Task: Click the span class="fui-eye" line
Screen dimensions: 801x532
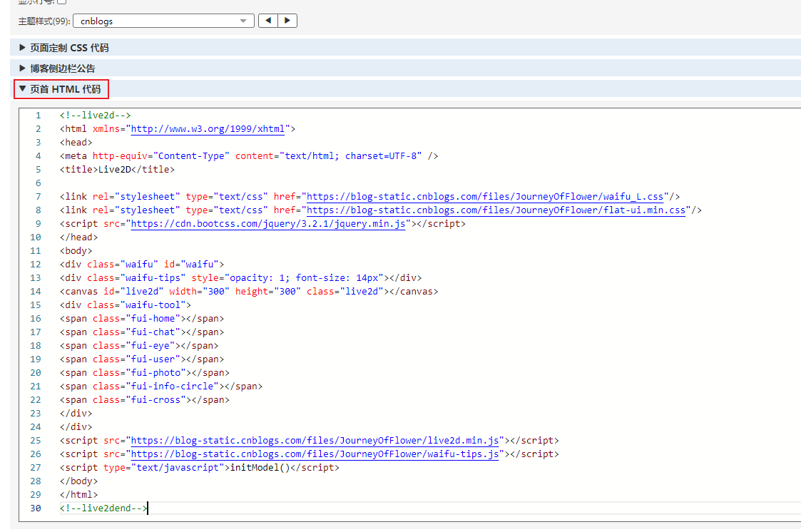Action: (x=139, y=345)
